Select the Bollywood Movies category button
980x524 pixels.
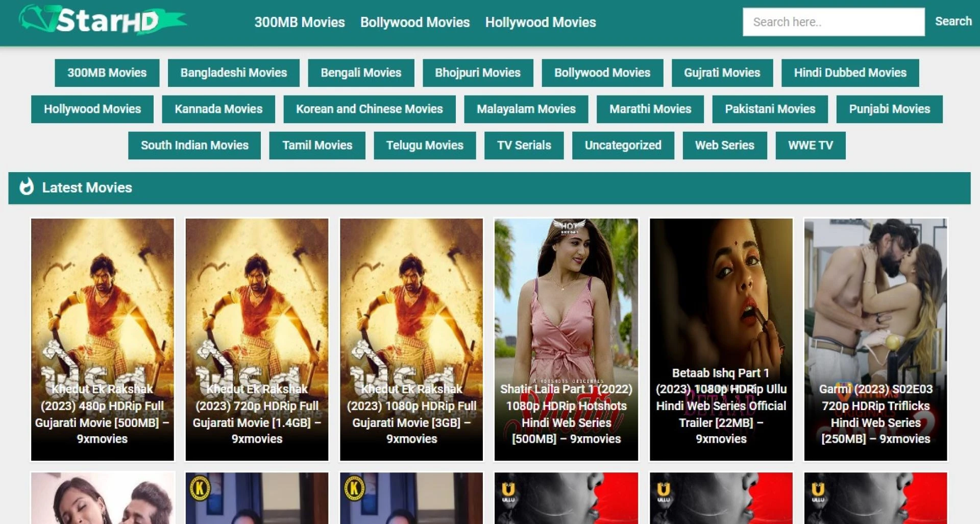point(602,73)
